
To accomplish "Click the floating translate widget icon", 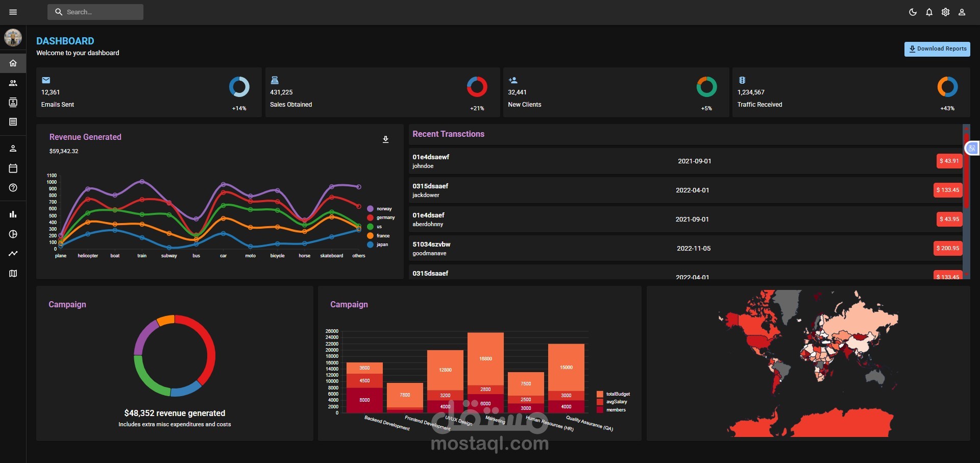I will [x=972, y=148].
